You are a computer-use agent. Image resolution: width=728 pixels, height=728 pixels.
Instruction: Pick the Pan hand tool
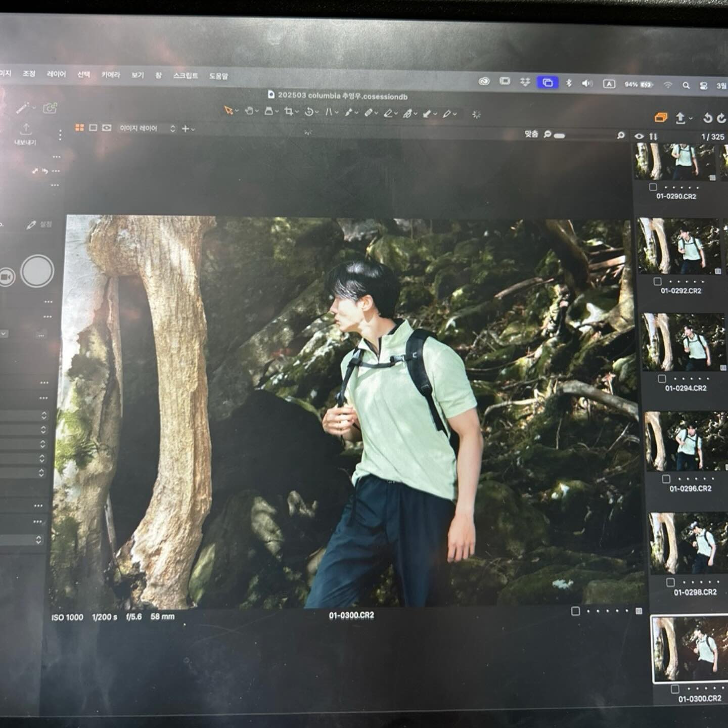[249, 111]
